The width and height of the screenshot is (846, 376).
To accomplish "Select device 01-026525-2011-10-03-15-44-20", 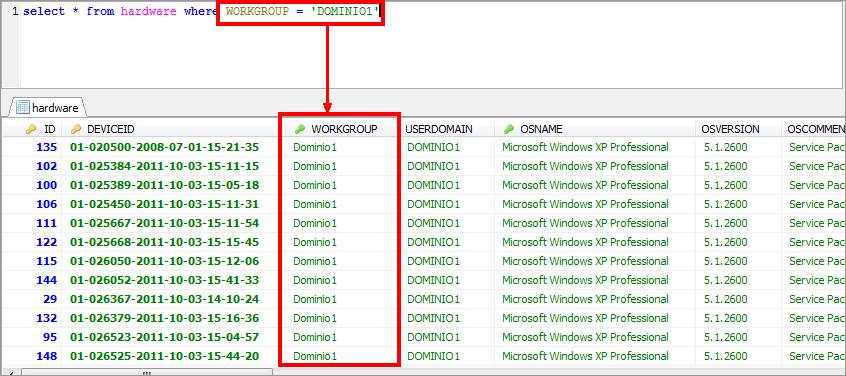I will 165,356.
